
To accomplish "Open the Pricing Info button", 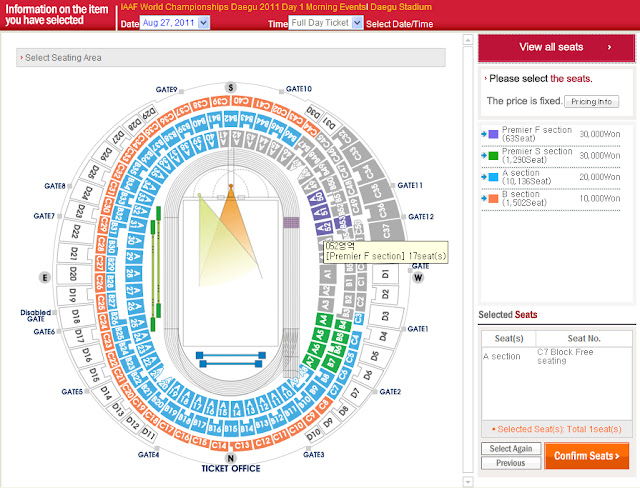I will (x=591, y=102).
